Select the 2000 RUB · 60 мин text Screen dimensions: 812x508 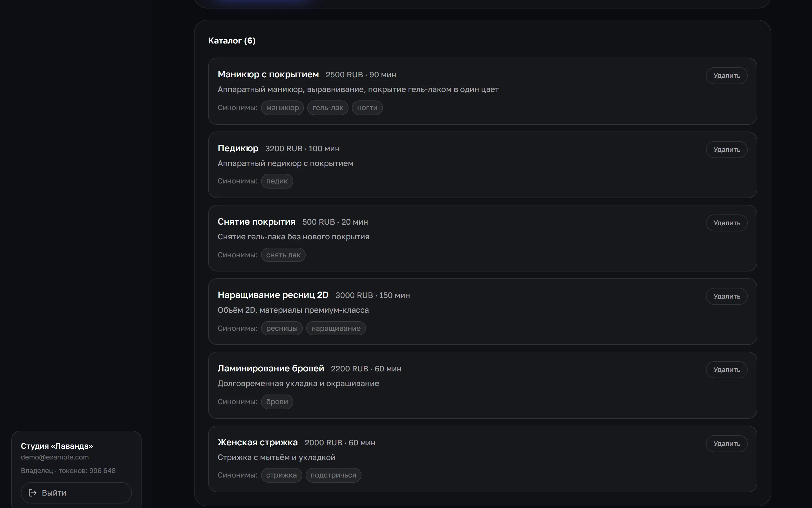(340, 443)
